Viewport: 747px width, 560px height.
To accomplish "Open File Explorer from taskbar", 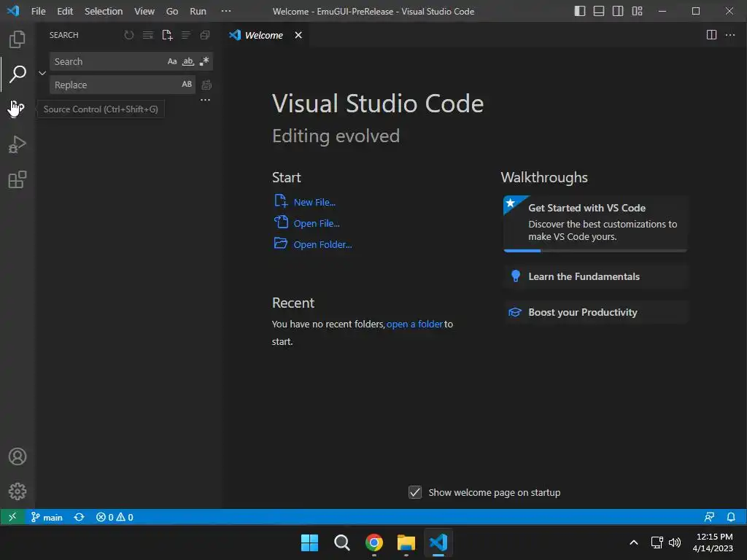I will (x=406, y=542).
